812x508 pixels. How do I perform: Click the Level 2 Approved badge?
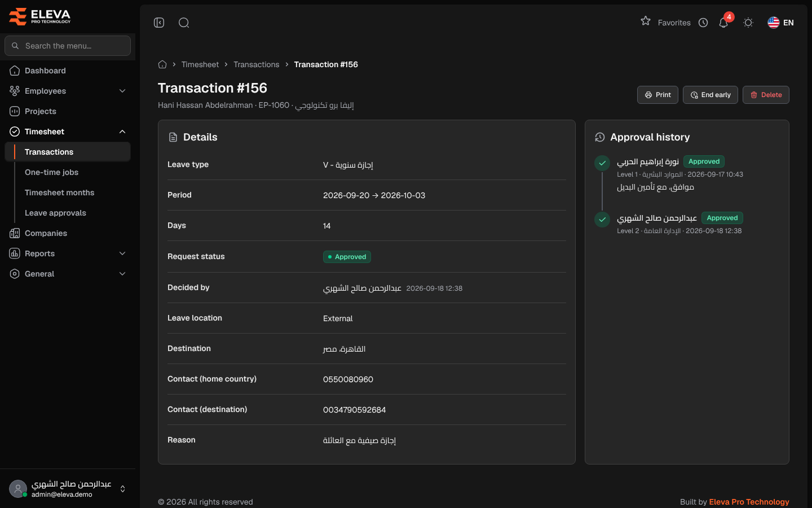coord(722,218)
